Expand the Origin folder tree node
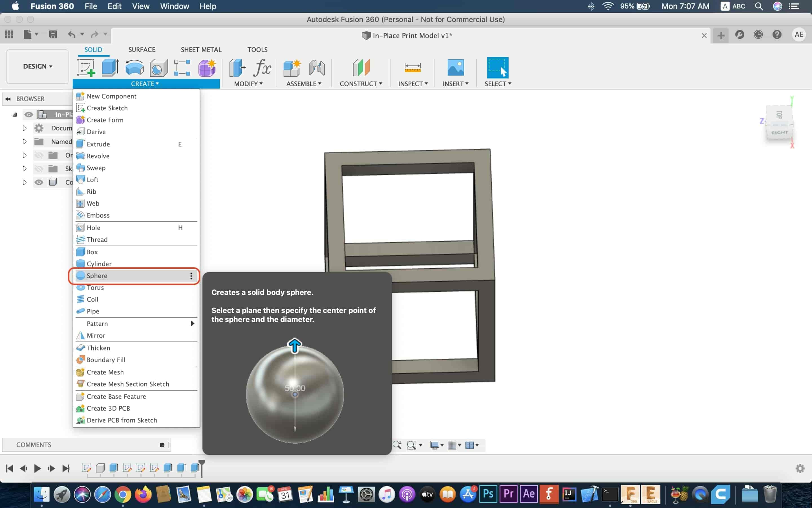The width and height of the screenshot is (812, 508). pos(24,155)
